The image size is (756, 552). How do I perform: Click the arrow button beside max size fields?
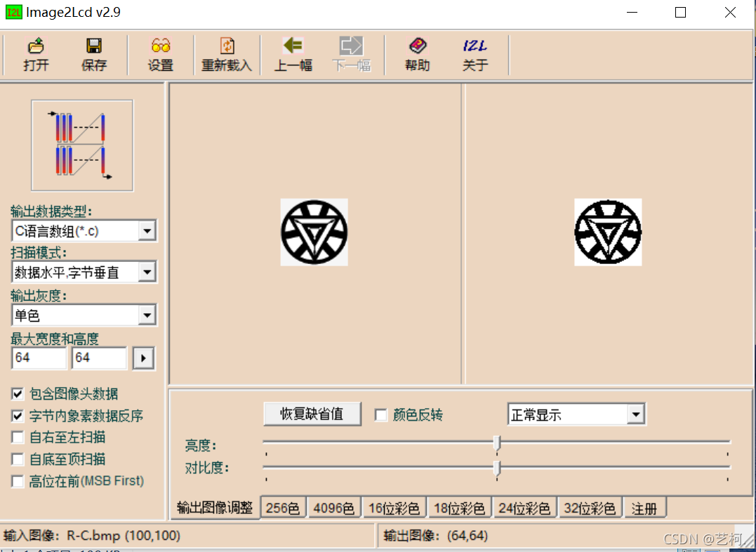143,358
